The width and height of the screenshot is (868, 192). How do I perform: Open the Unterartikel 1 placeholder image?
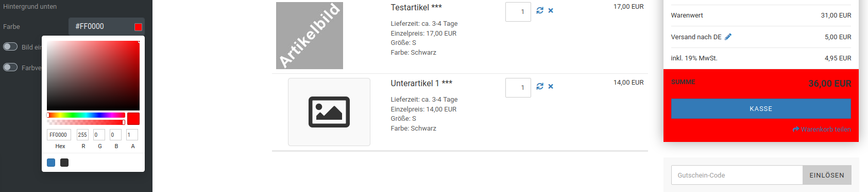click(329, 112)
